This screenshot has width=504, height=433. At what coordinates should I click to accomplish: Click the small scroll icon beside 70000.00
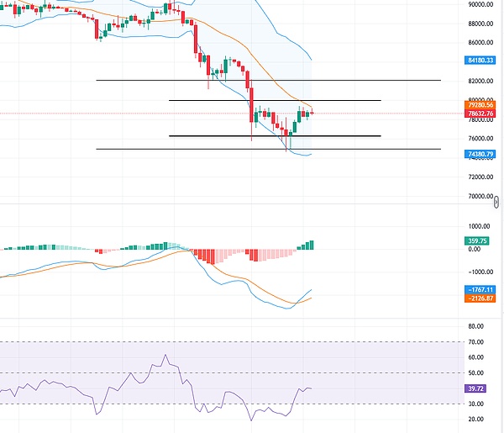point(499,202)
